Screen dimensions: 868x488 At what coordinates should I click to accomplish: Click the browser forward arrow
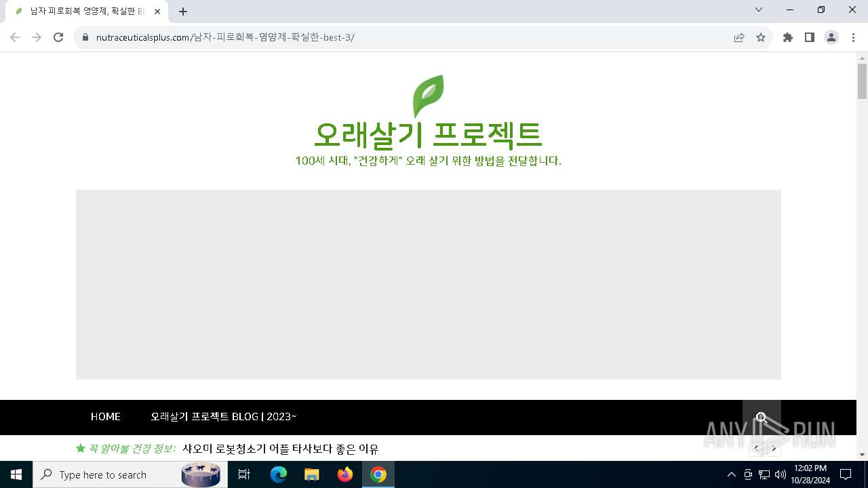pos(37,37)
